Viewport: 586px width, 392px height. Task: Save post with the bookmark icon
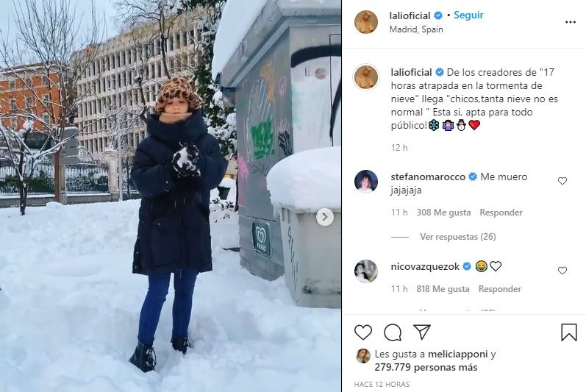pyautogui.click(x=569, y=332)
